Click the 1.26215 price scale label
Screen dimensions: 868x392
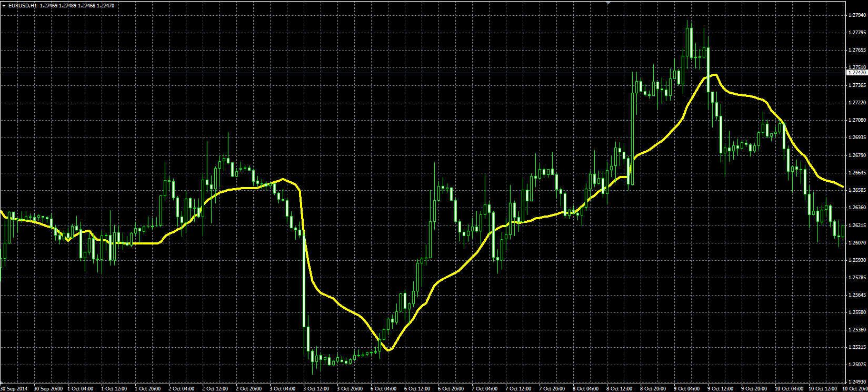(x=857, y=225)
